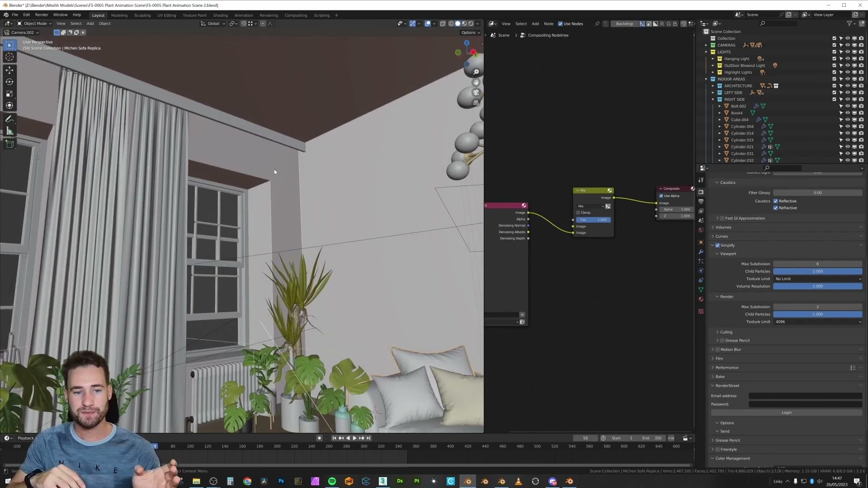Expand the Performance panel

point(726,368)
